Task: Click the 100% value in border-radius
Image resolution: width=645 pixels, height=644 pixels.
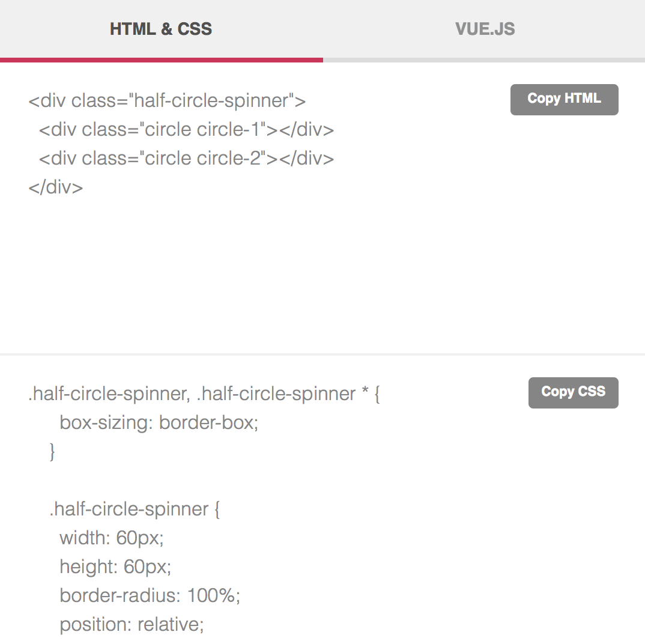Action: (x=213, y=596)
